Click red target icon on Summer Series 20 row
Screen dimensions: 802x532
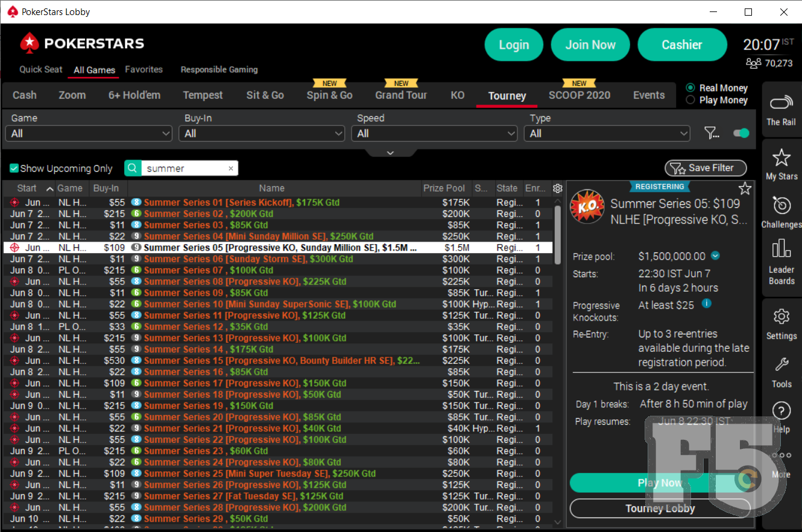tap(14, 417)
